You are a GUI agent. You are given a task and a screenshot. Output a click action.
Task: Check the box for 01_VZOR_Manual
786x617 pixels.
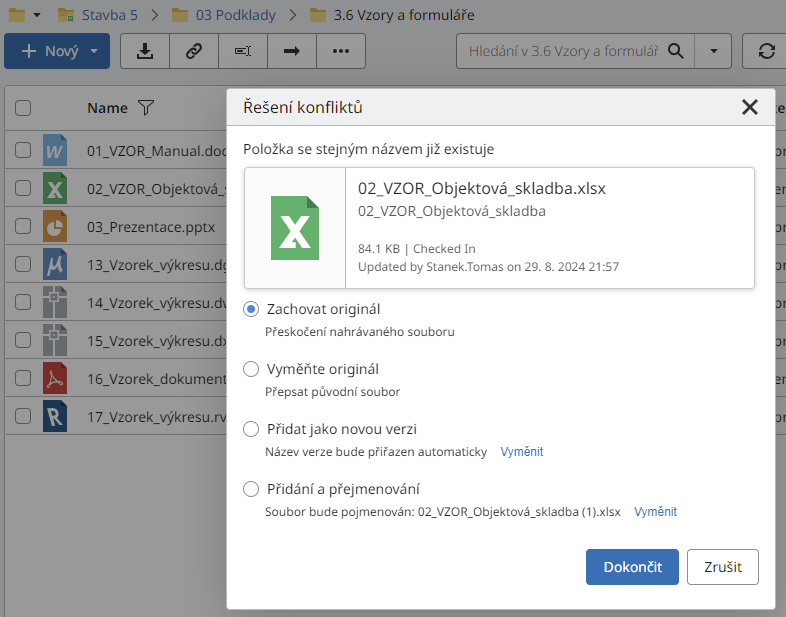pyautogui.click(x=23, y=150)
